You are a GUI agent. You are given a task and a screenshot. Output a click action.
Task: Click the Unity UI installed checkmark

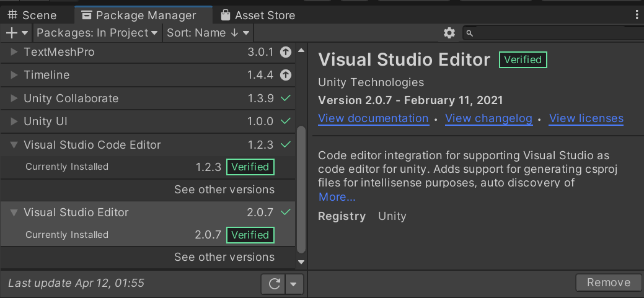[x=285, y=121]
